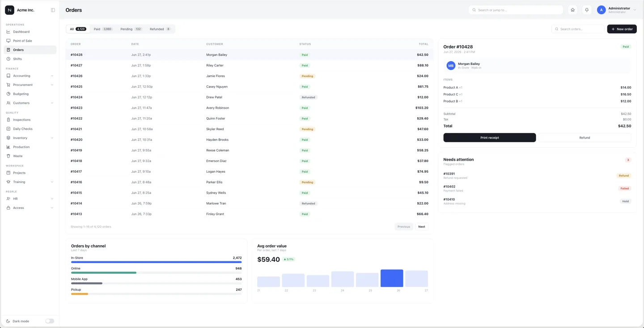Click the In-Store channel progress bar

tap(156, 262)
